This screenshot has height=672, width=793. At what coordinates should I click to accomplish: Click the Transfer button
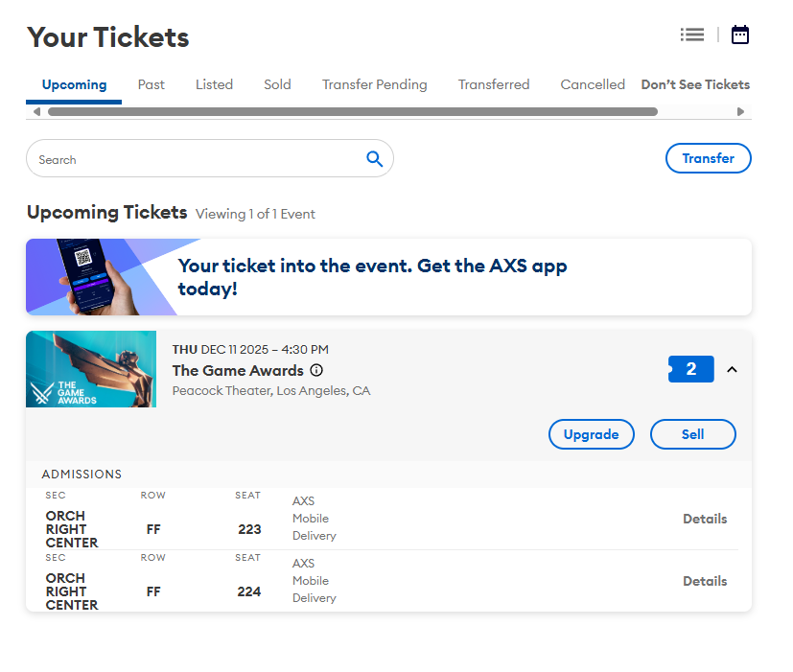[708, 158]
